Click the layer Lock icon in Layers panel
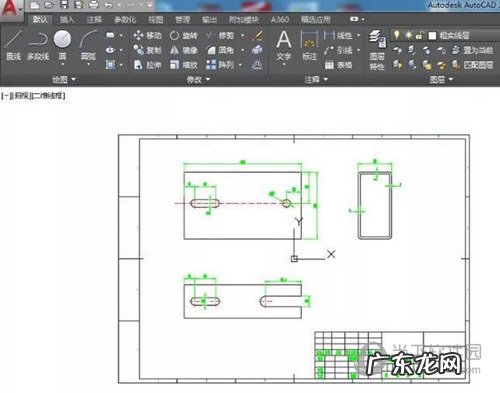The width and height of the screenshot is (500, 393). click(x=441, y=50)
